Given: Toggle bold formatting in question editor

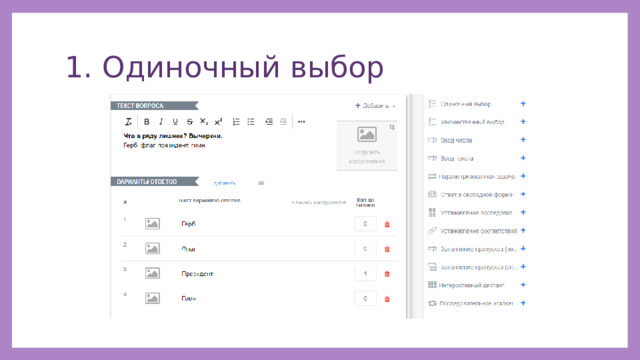Looking at the screenshot, I should (147, 122).
